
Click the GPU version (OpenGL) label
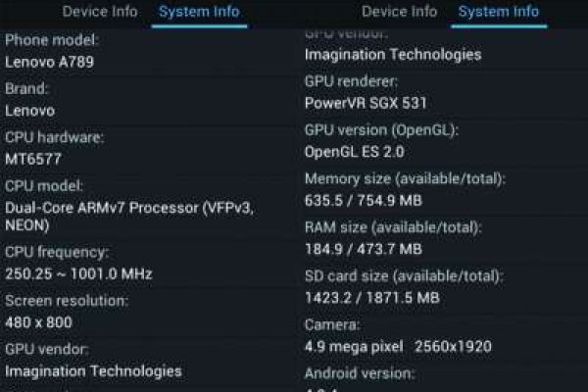tap(381, 129)
